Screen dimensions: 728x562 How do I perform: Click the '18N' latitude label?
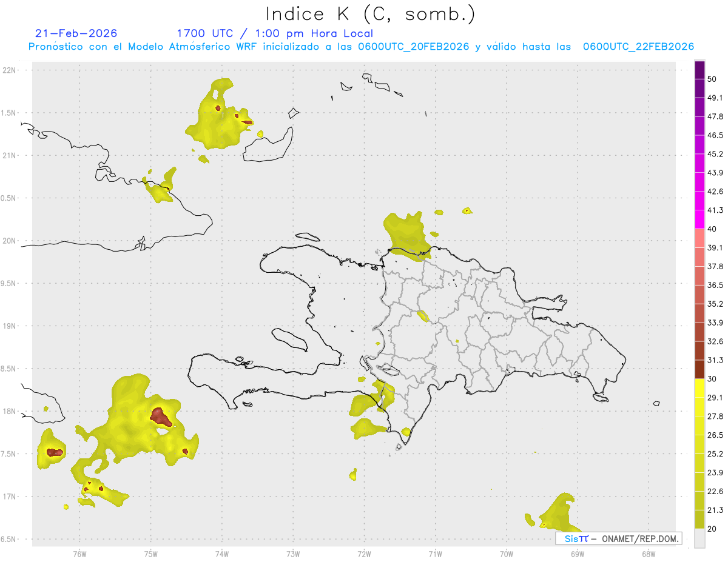click(10, 411)
